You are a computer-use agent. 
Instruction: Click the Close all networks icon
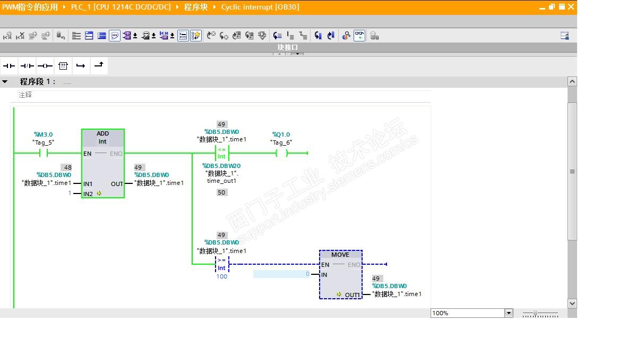tap(89, 36)
